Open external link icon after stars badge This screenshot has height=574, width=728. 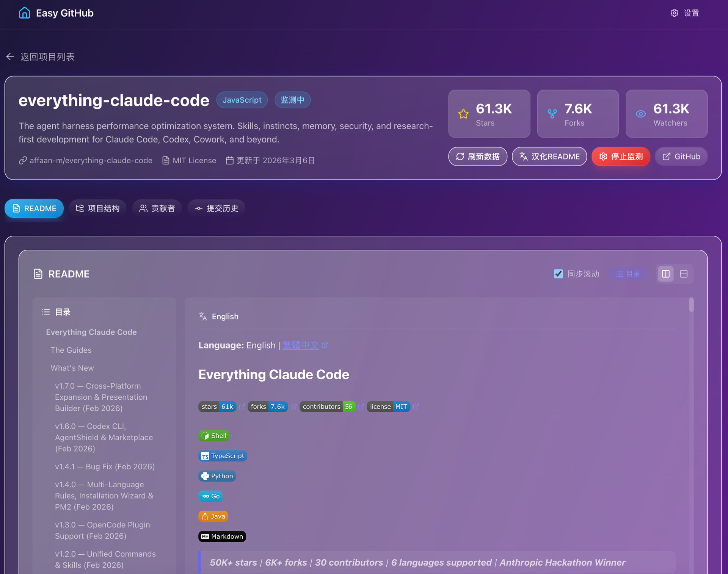coord(242,407)
